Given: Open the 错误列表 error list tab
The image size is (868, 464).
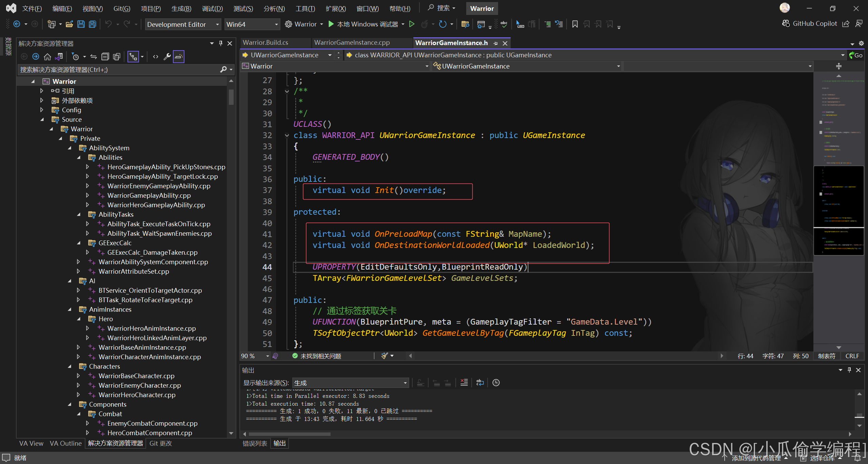Looking at the screenshot, I should (x=255, y=443).
